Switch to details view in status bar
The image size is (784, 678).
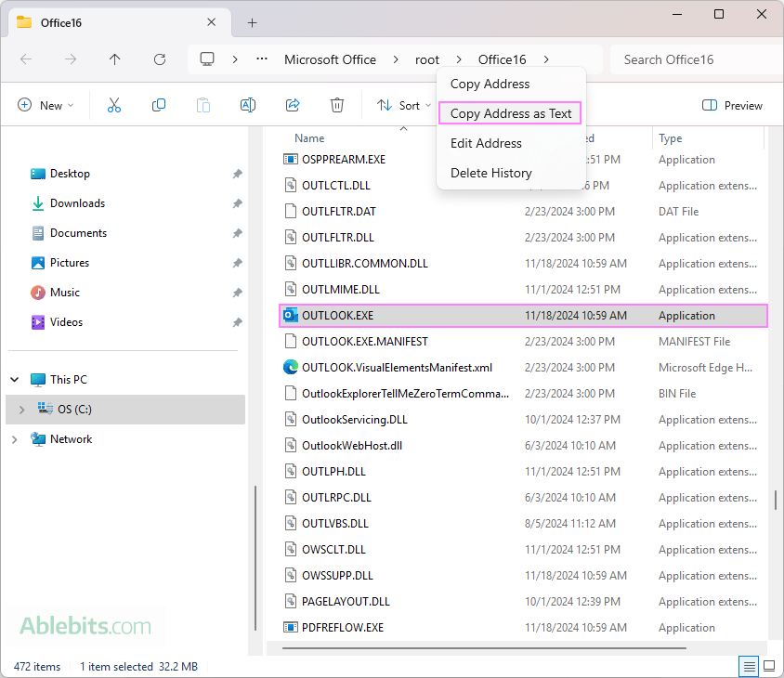click(x=749, y=666)
